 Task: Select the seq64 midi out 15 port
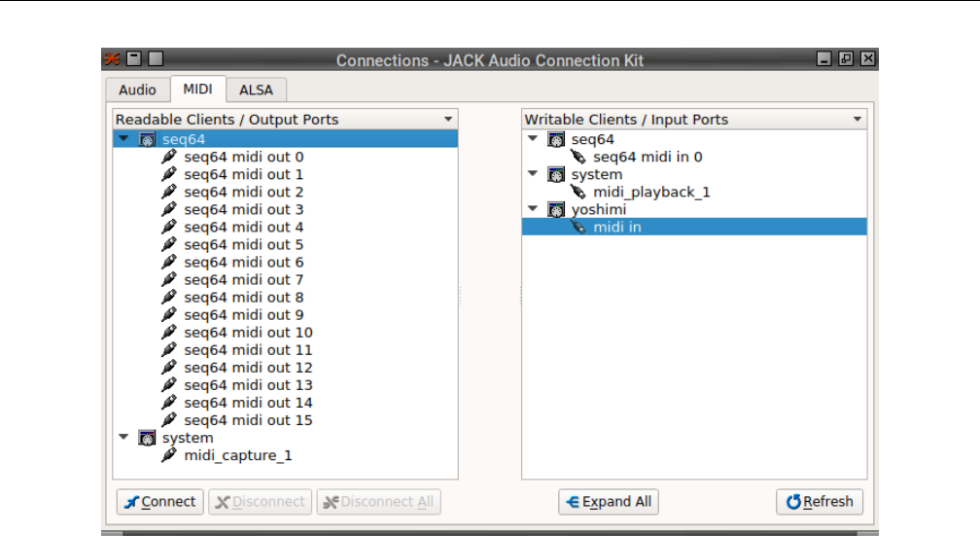[x=248, y=420]
